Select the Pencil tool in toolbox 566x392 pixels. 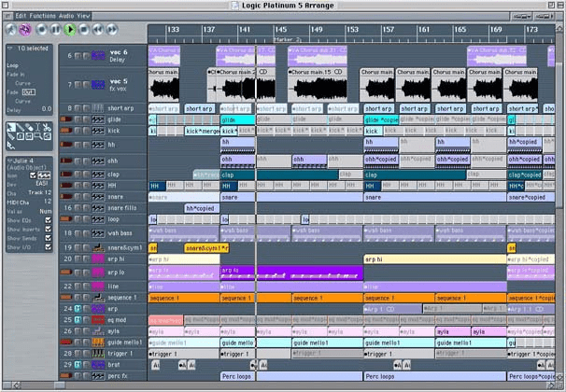click(x=21, y=127)
